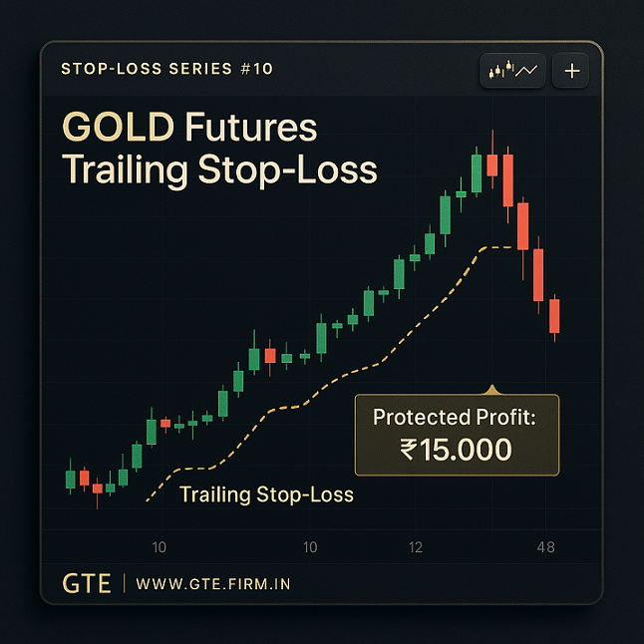Viewport: 644px width, 644px height.
Task: Select the Trailing Stop-Loss line label
Action: (266, 494)
